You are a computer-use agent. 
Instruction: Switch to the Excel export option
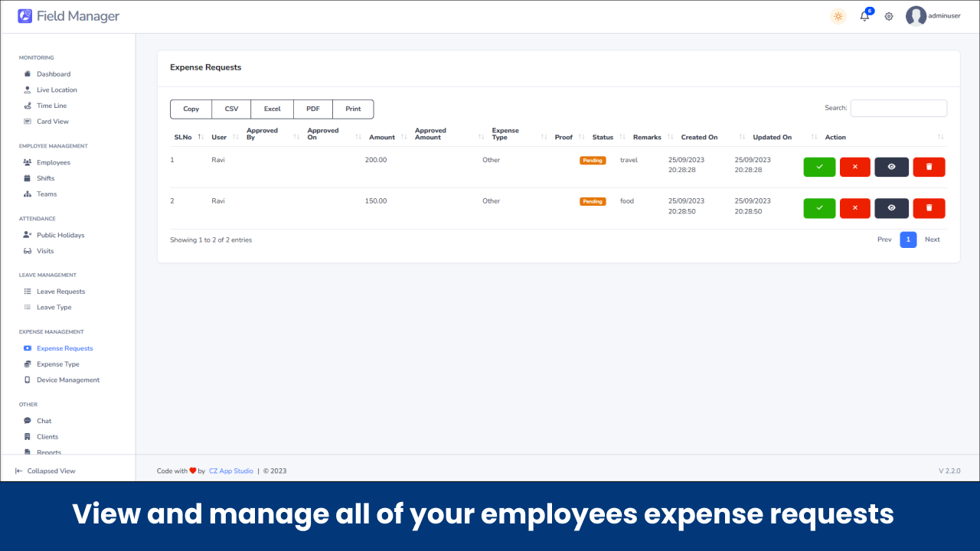coord(272,109)
